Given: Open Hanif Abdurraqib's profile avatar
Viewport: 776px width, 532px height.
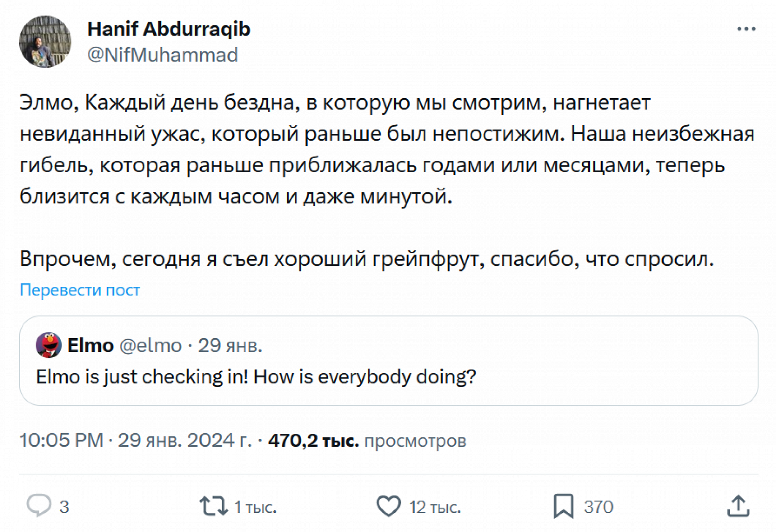Looking at the screenshot, I should point(45,41).
